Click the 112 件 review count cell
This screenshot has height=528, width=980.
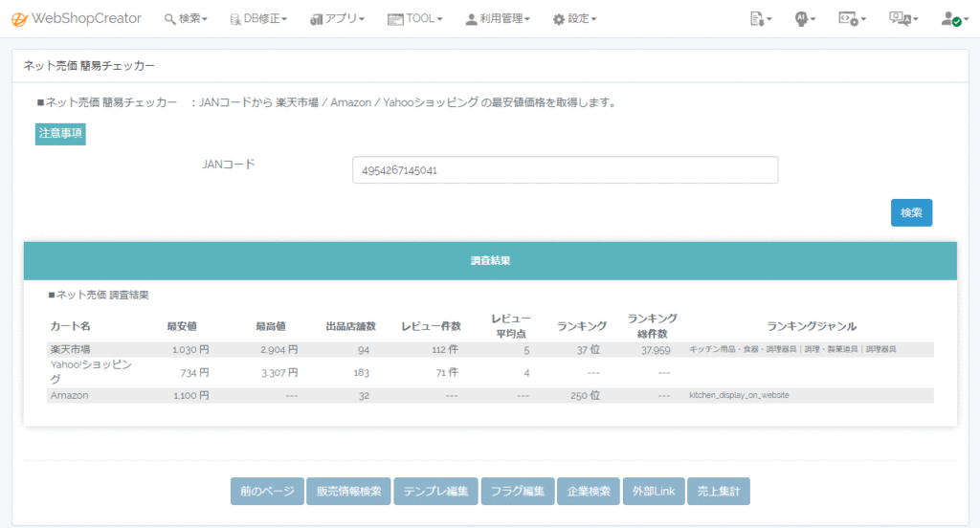[x=444, y=350]
